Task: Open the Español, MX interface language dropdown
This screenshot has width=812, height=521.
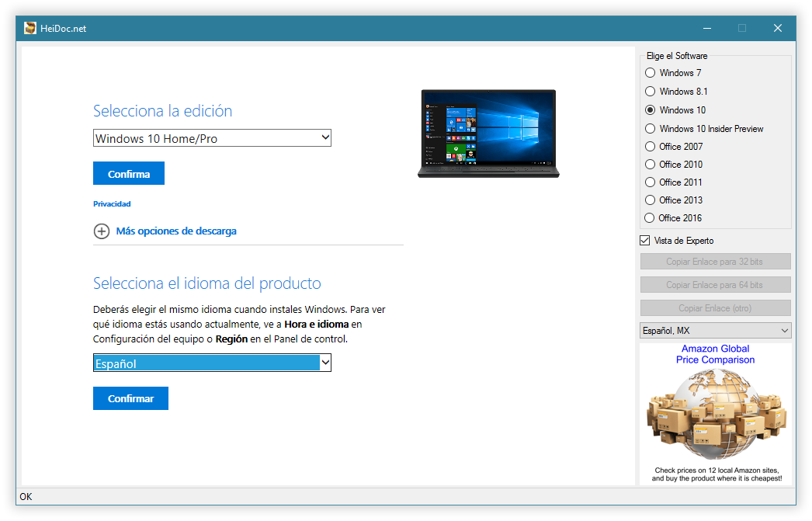Action: coord(715,331)
